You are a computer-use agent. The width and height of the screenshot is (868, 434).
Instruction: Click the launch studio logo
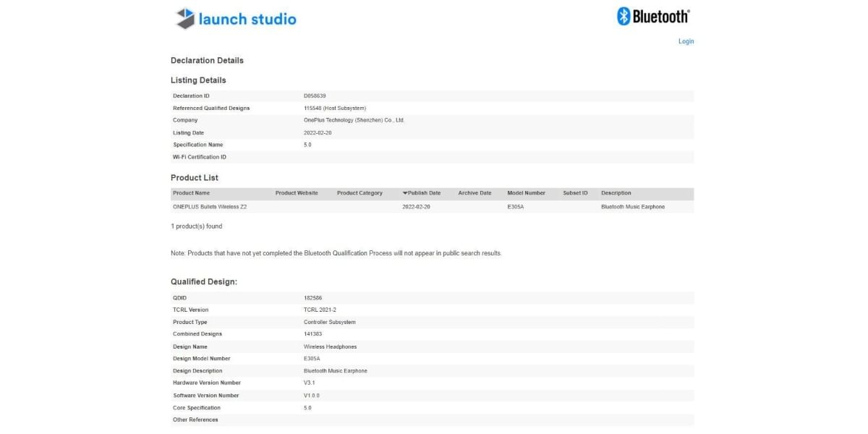[236, 19]
